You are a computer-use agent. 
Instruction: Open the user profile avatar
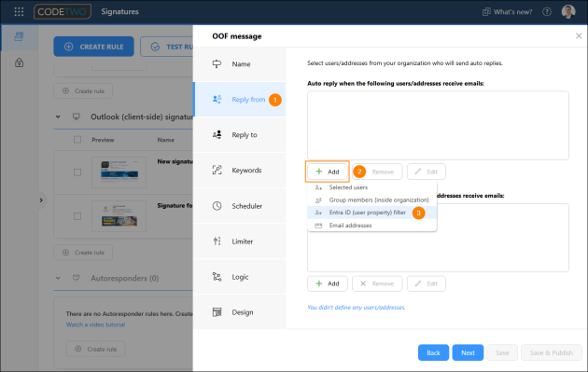568,11
